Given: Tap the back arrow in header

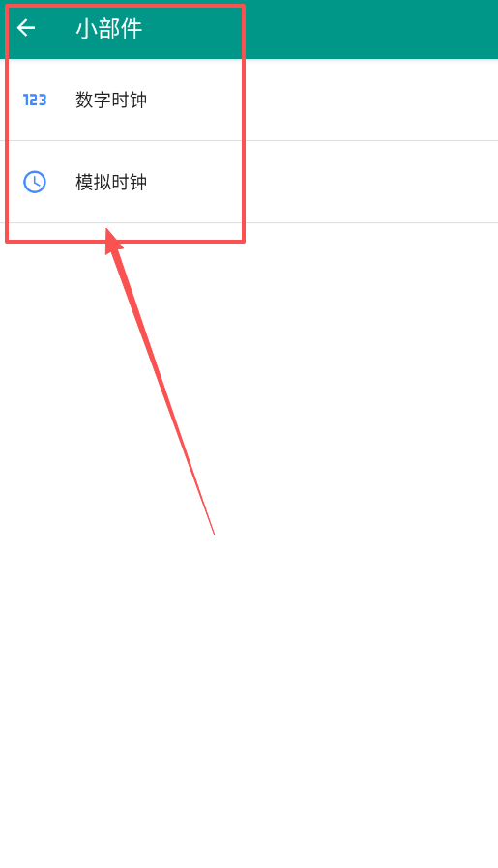Looking at the screenshot, I should (26, 28).
